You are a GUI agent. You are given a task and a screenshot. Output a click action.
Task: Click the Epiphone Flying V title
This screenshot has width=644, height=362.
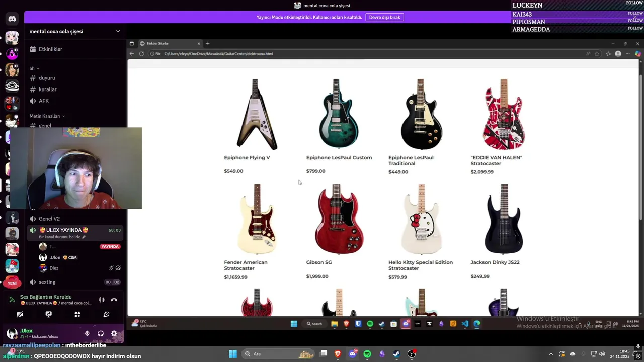tap(247, 157)
